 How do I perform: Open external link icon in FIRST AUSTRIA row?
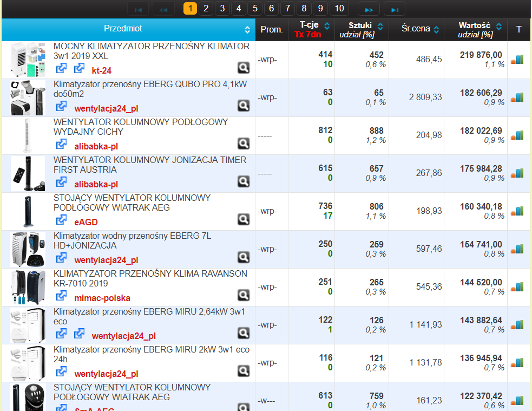click(61, 182)
